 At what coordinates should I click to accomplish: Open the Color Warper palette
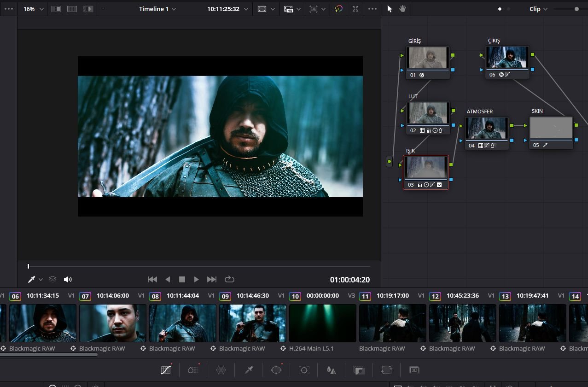tap(221, 370)
